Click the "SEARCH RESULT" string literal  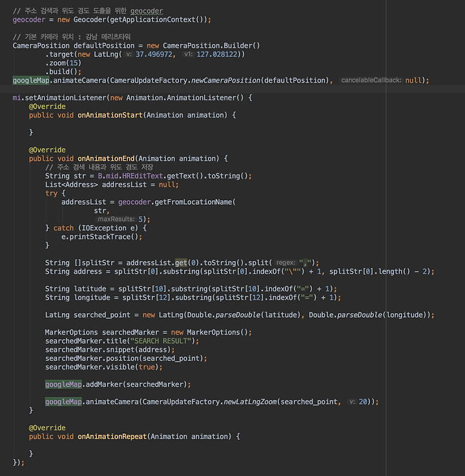[x=161, y=341]
